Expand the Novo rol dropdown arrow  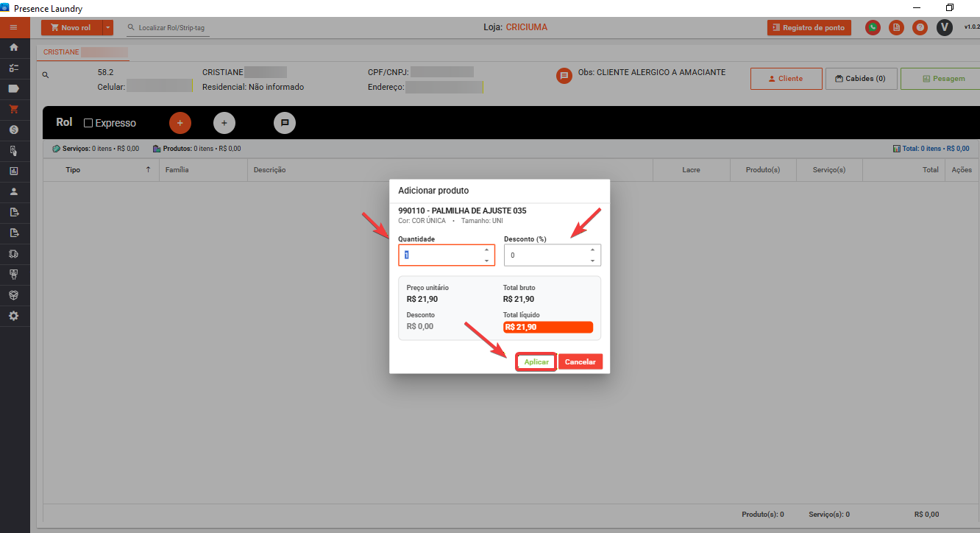(108, 28)
